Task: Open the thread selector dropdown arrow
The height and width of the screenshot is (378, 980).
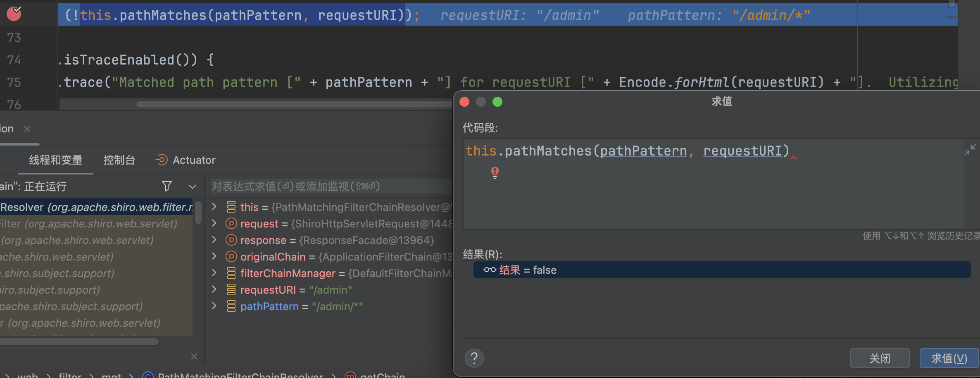Action: tap(192, 187)
